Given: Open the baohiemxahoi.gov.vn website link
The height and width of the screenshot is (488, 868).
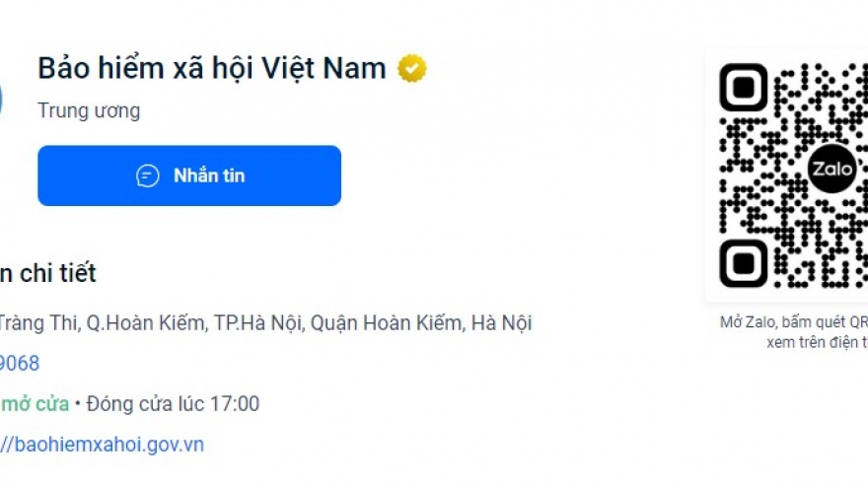Looking at the screenshot, I should coord(103,445).
